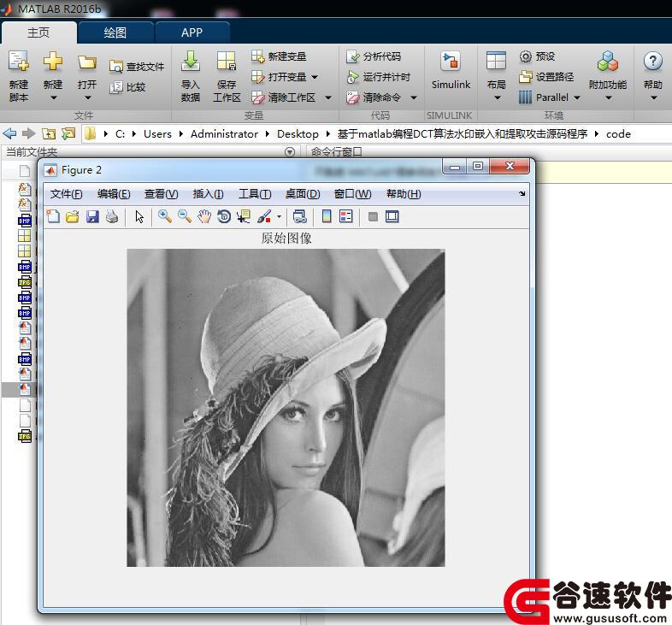Open Window (窗口) menu in Figure 2

pos(353,194)
